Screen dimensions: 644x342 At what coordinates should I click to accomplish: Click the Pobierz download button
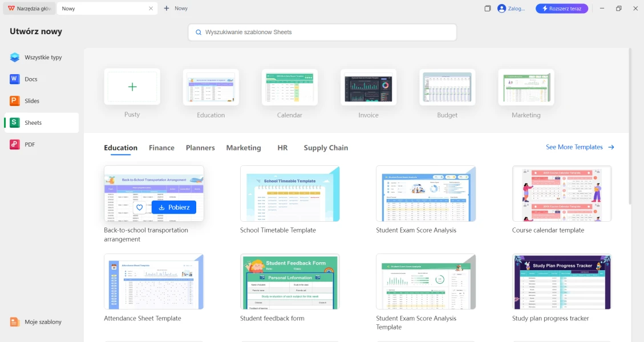pos(174,207)
